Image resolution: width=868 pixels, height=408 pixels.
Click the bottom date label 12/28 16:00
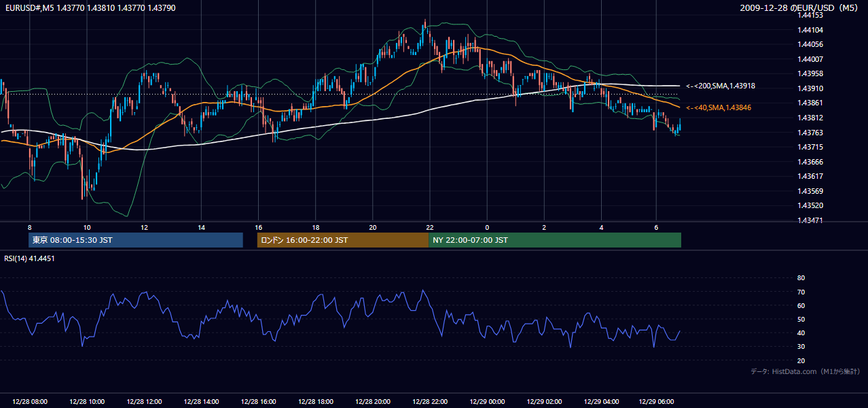[258, 402]
